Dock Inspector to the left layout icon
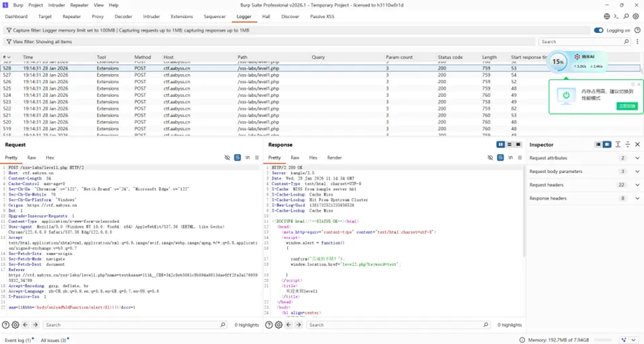This screenshot has height=344, width=644. coord(598,145)
